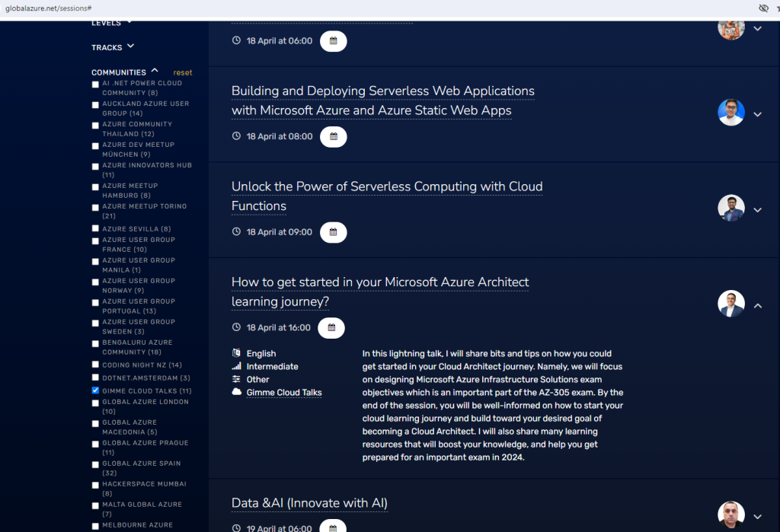This screenshot has height=532, width=780.
Task: Collapse the Azure Architect session details
Action: point(757,305)
